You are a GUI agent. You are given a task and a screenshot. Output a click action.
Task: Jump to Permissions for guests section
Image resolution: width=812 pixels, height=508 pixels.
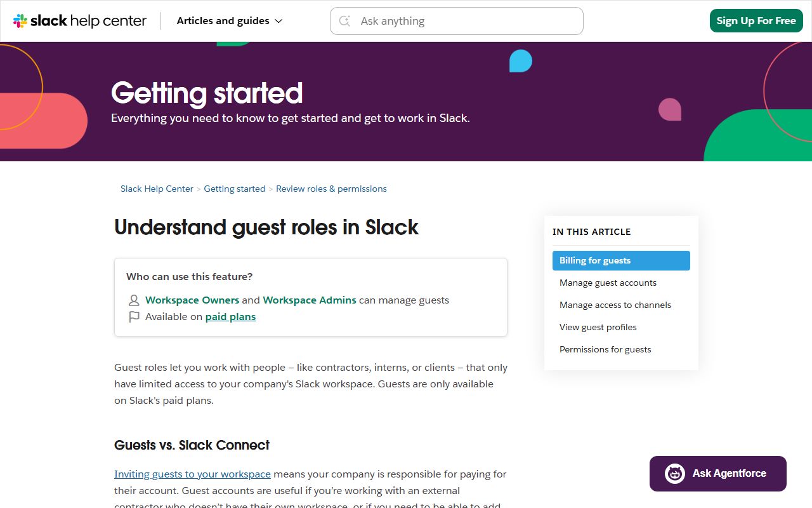click(x=621, y=349)
